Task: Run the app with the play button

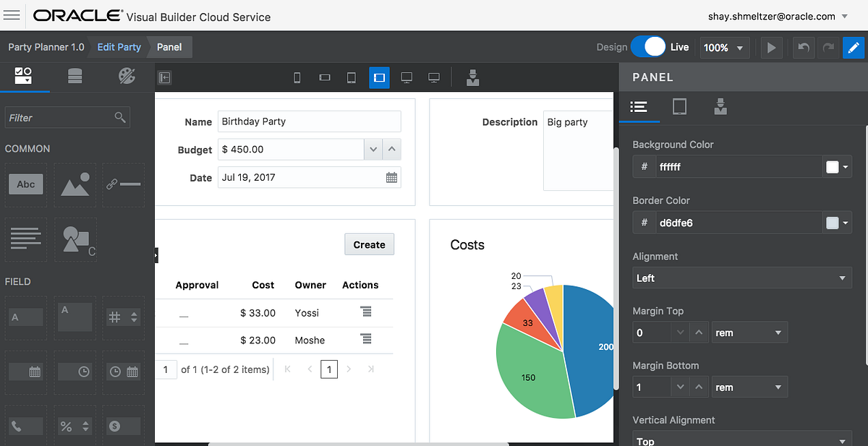Action: pyautogui.click(x=771, y=47)
